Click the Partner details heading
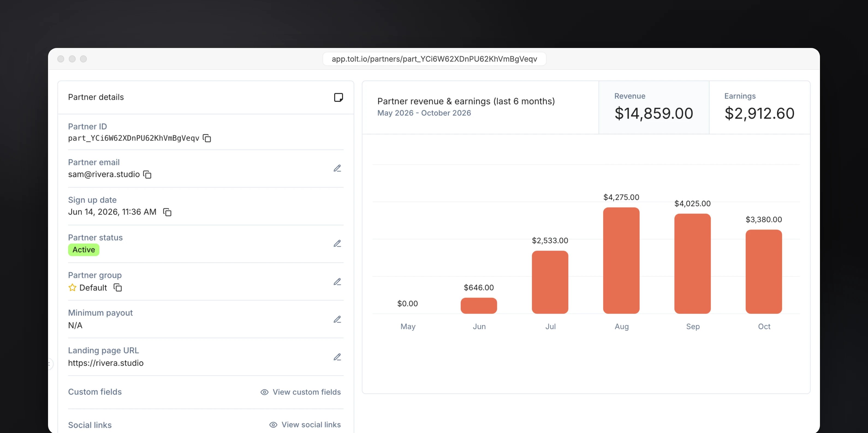 coord(96,97)
